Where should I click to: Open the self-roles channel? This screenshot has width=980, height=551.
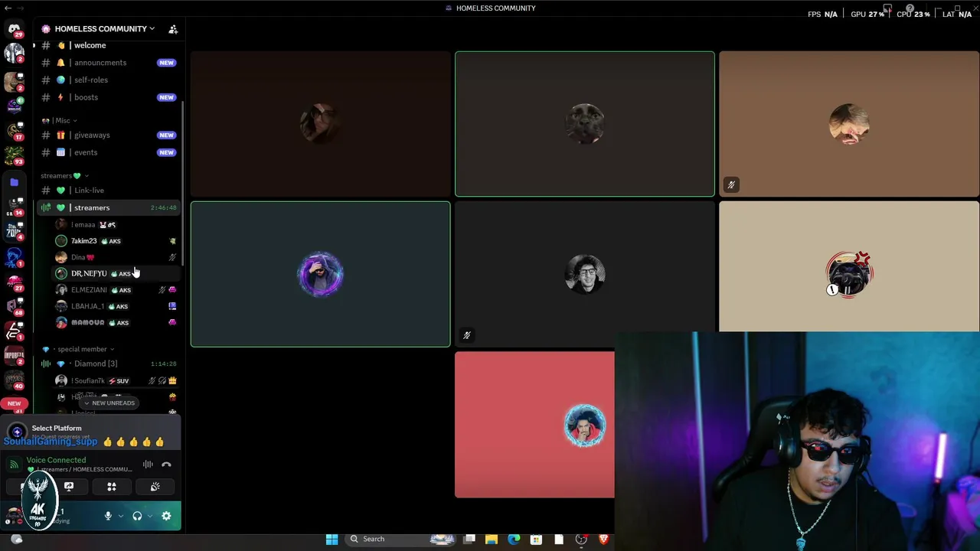(108, 80)
